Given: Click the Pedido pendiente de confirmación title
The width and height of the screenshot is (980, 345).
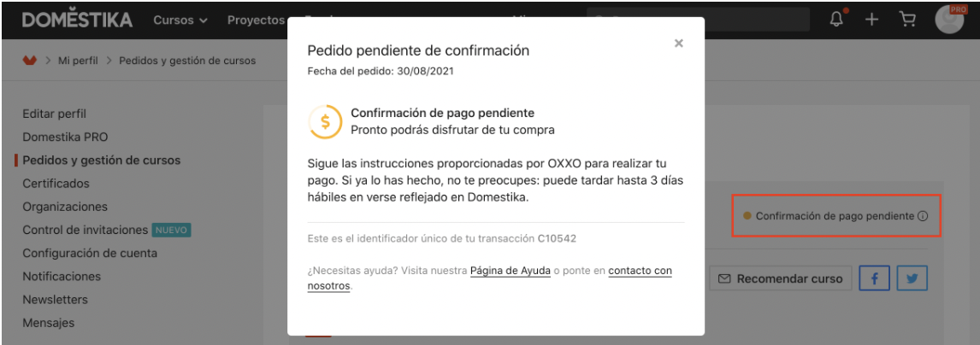Looking at the screenshot, I should click(419, 50).
